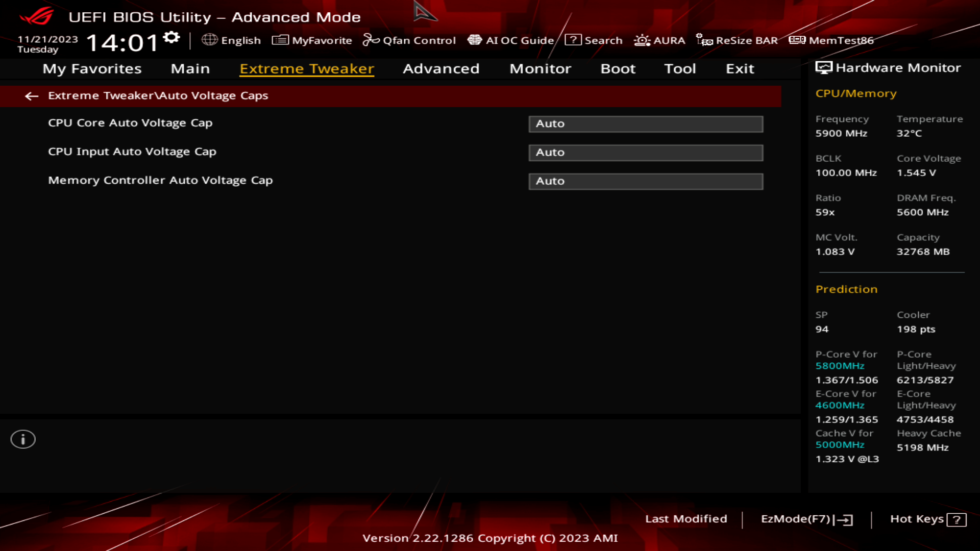Click the ROG logo icon

pyautogui.click(x=36, y=16)
